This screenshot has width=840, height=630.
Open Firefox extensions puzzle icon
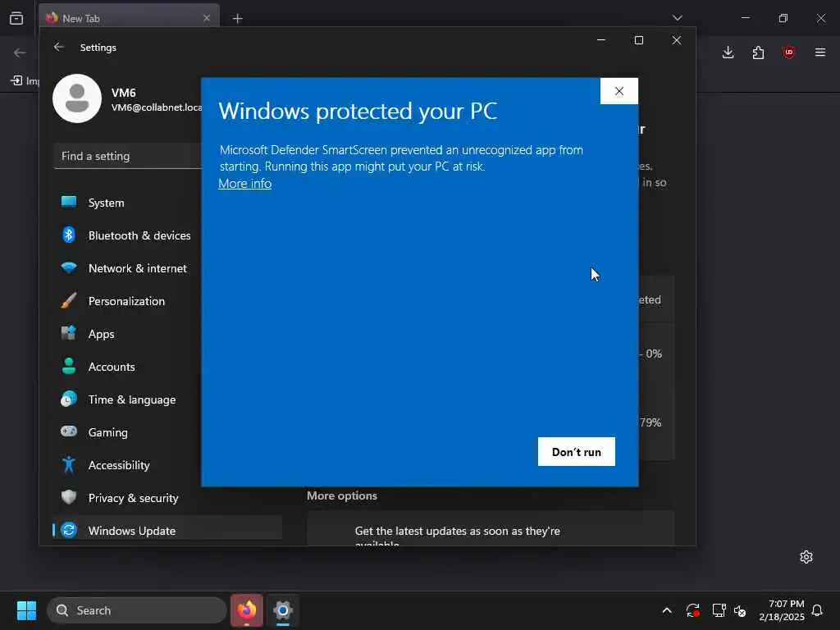(x=758, y=52)
